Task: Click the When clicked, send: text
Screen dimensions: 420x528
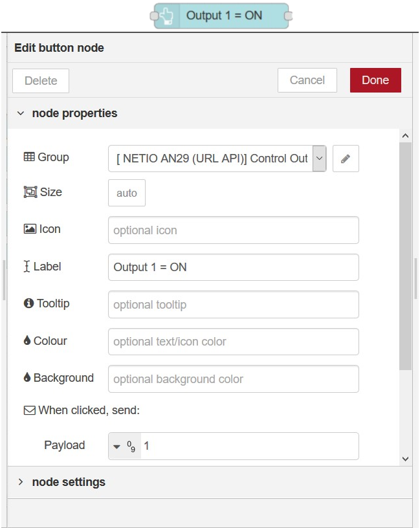Action: (89, 410)
